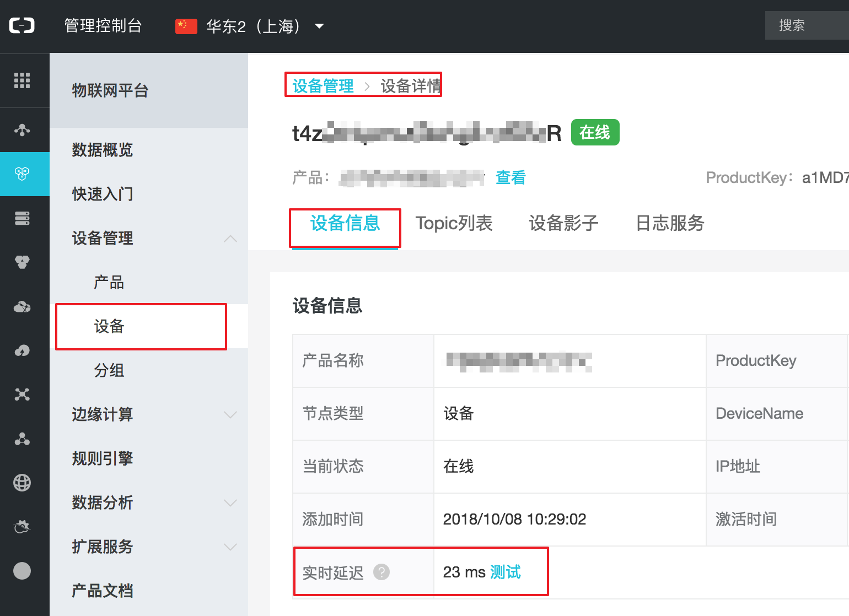The height and width of the screenshot is (616, 849).
Task: Click the DeviceName table label
Action: (759, 413)
